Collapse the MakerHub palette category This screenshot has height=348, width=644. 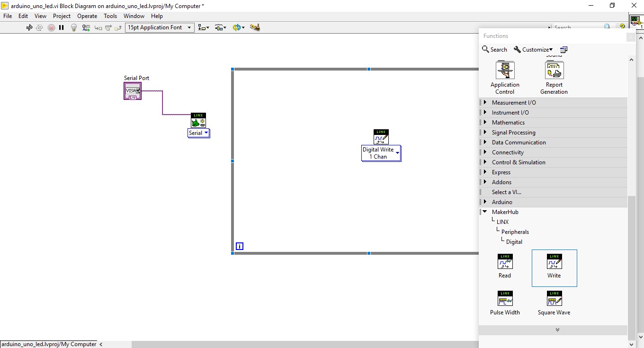[x=485, y=212]
